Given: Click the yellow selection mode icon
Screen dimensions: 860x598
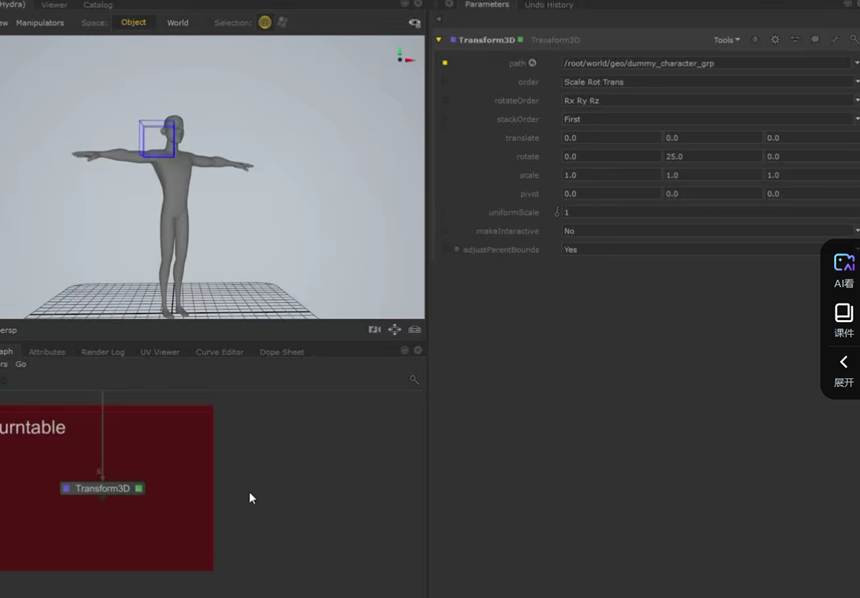Looking at the screenshot, I should tap(265, 22).
